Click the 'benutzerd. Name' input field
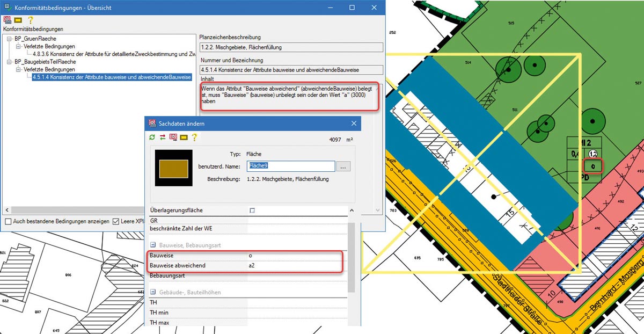644x334 pixels. tap(290, 166)
